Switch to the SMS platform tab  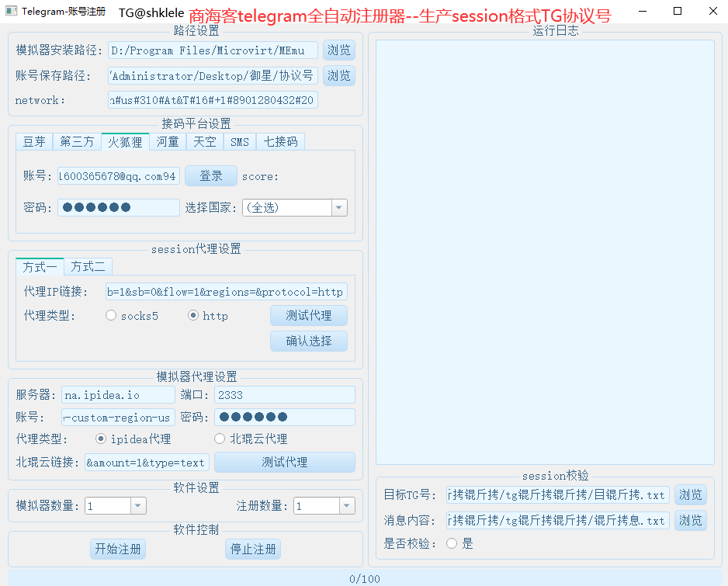pos(240,141)
